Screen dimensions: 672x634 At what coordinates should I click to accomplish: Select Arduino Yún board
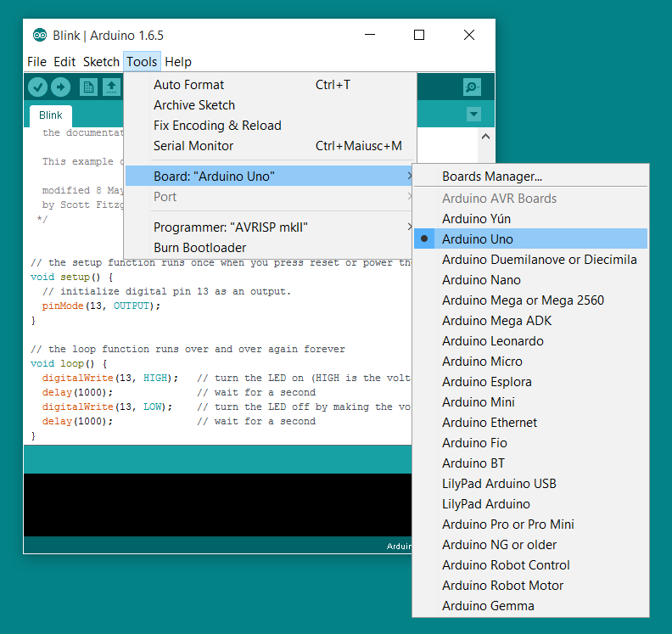click(530, 219)
